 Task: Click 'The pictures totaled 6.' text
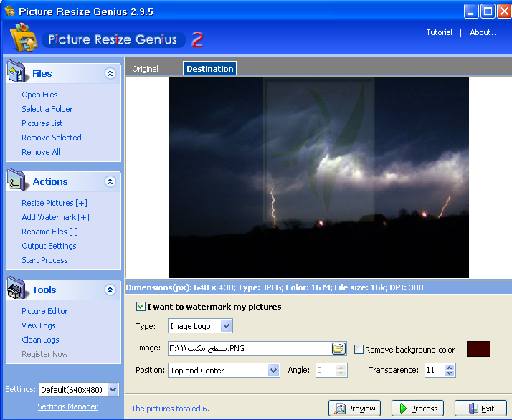(171, 409)
